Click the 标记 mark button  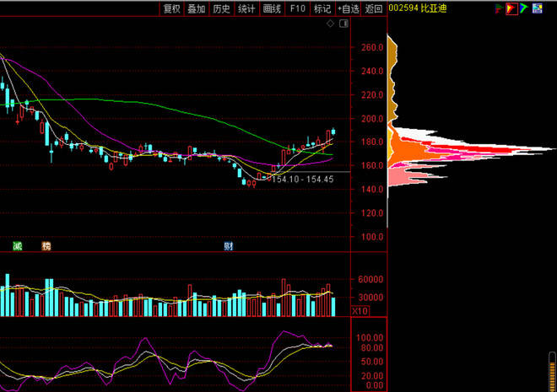[x=322, y=8]
